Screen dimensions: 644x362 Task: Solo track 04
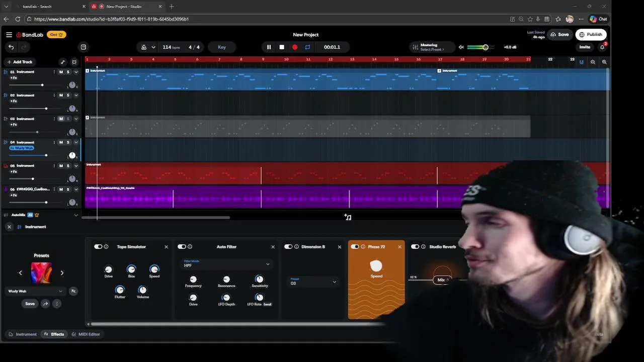point(68,142)
